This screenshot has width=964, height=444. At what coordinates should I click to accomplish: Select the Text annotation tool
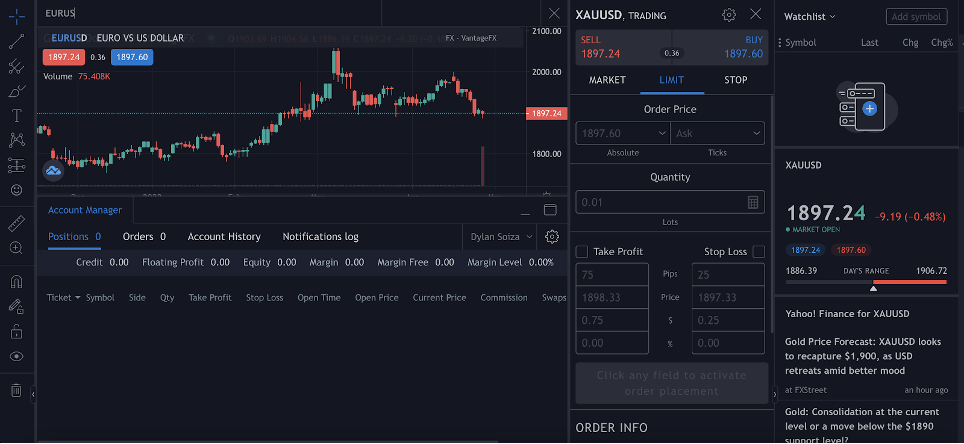[17, 116]
